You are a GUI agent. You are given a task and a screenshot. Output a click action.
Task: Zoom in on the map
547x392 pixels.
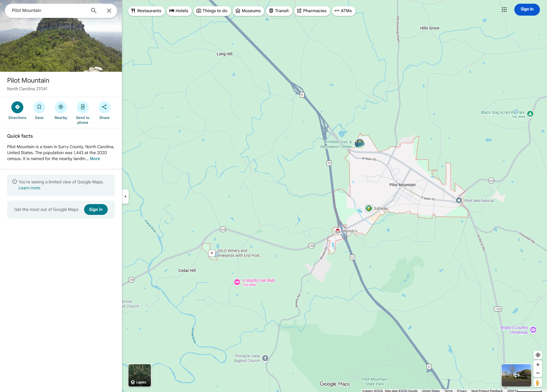coord(538,365)
